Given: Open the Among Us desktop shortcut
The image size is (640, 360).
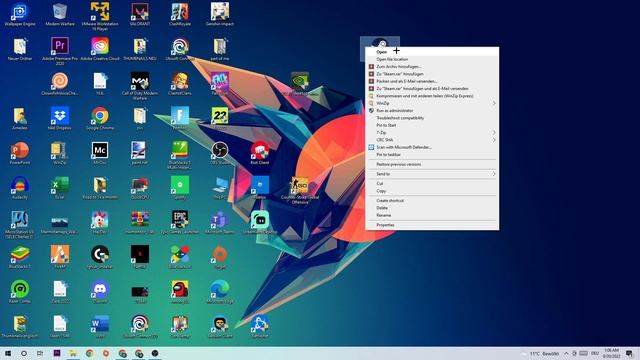Looking at the screenshot, I should (x=180, y=291).
